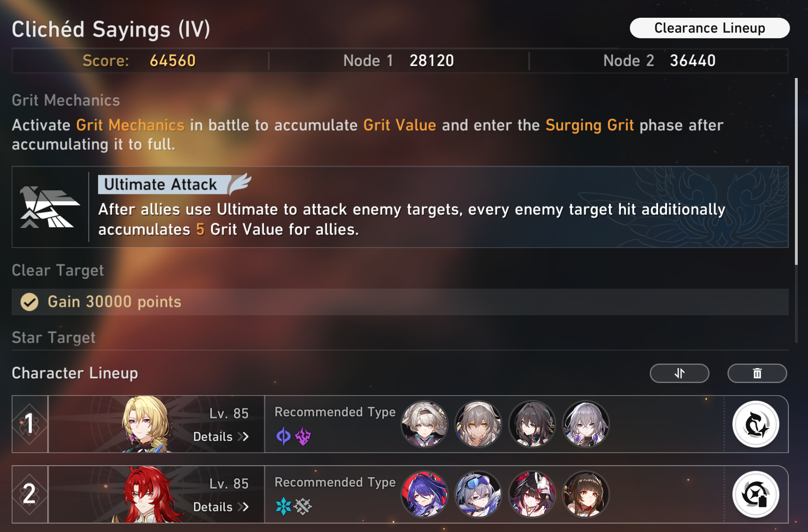Click team 2 locked switch-character icon
The width and height of the screenshot is (808, 532).
[x=756, y=494]
